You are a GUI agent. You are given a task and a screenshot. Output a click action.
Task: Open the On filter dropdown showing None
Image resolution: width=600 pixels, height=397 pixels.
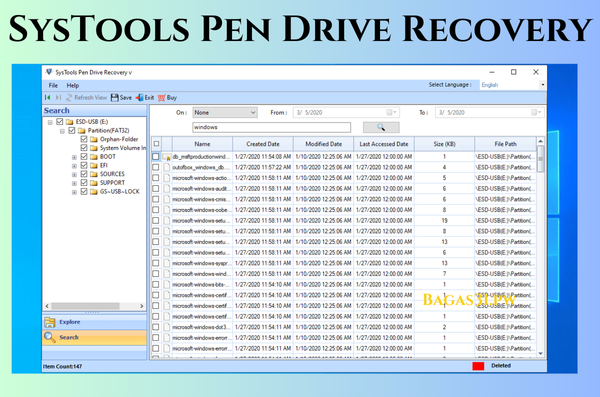pyautogui.click(x=225, y=112)
